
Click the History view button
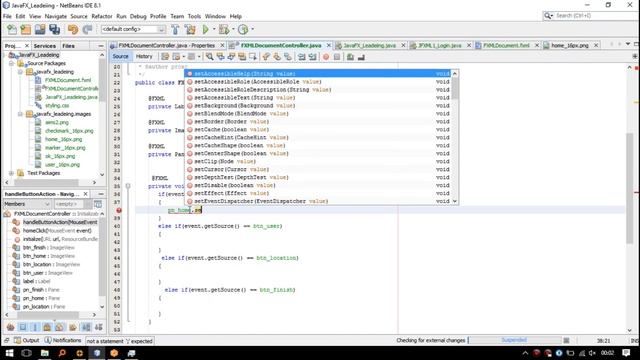tap(144, 56)
